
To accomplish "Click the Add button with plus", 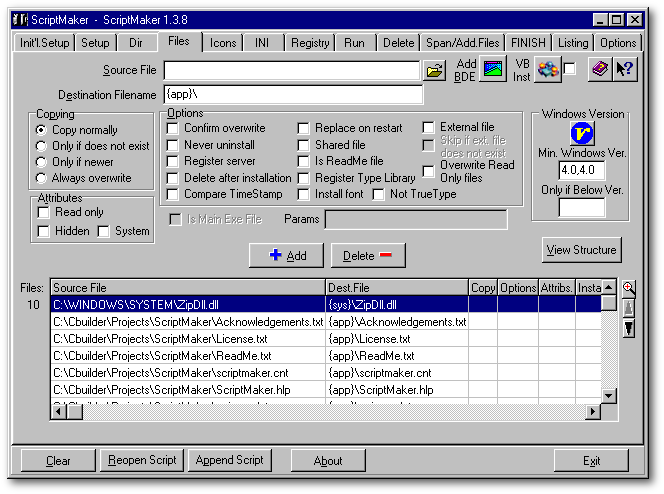I will [286, 255].
